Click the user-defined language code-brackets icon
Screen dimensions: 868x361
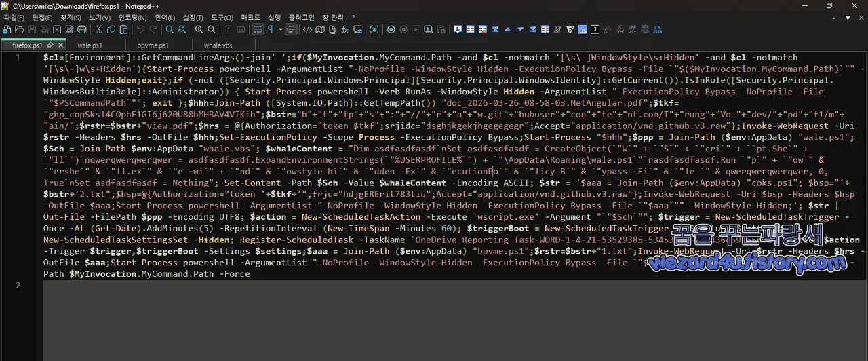pyautogui.click(x=308, y=30)
